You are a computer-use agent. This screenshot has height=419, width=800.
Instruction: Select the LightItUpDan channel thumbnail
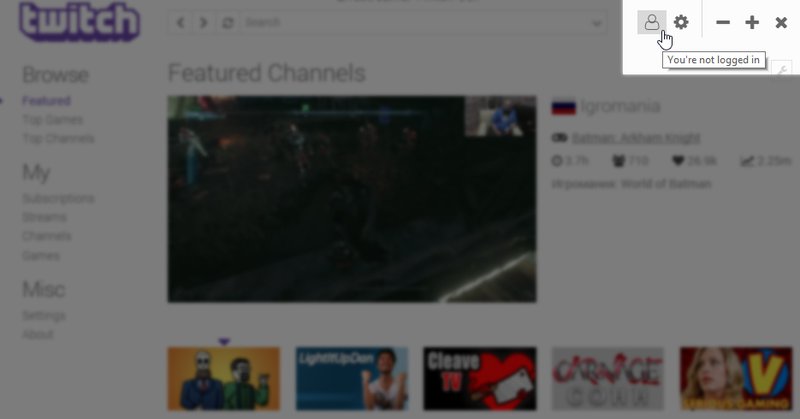pyautogui.click(x=352, y=379)
